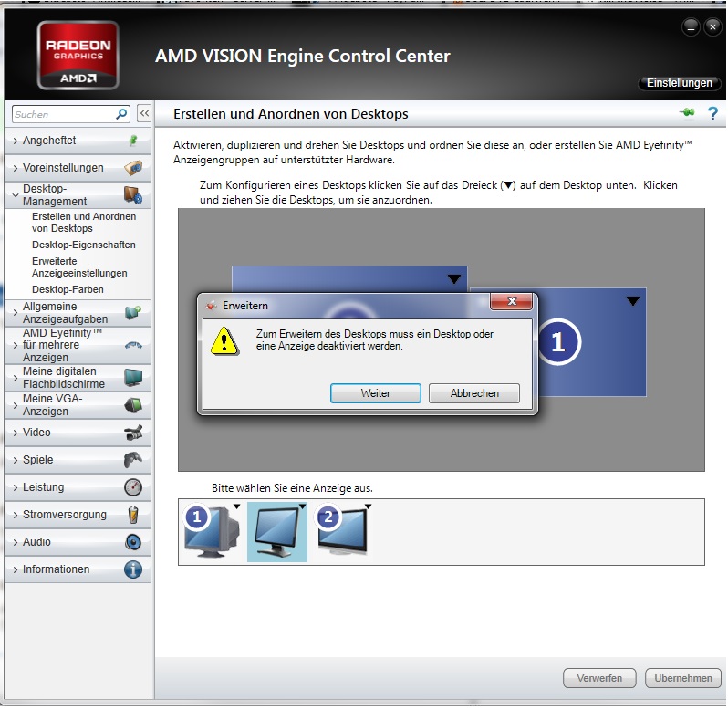The image size is (728, 710).
Task: Click the Erweitern dialog title icon
Action: tap(212, 306)
